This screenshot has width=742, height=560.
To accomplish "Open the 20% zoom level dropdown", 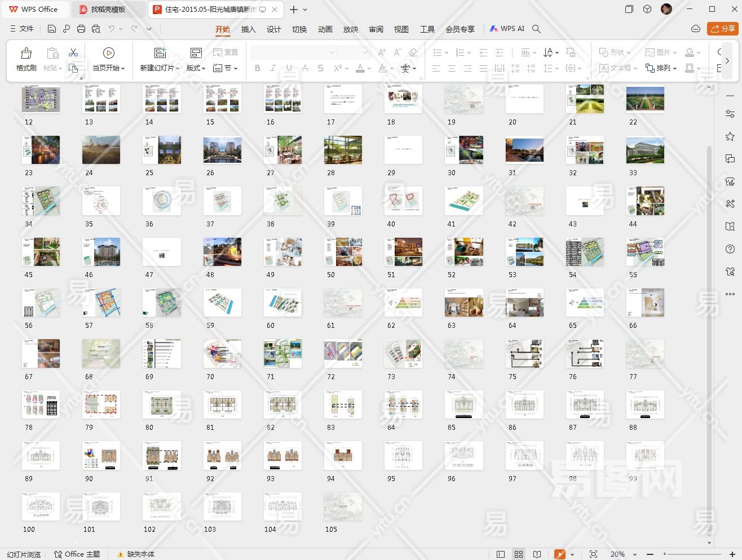I will click(635, 554).
